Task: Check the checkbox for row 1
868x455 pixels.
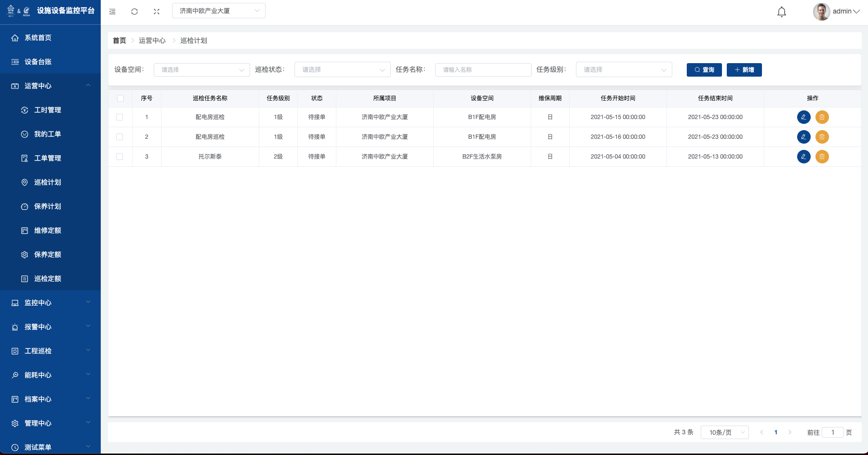Action: point(120,117)
